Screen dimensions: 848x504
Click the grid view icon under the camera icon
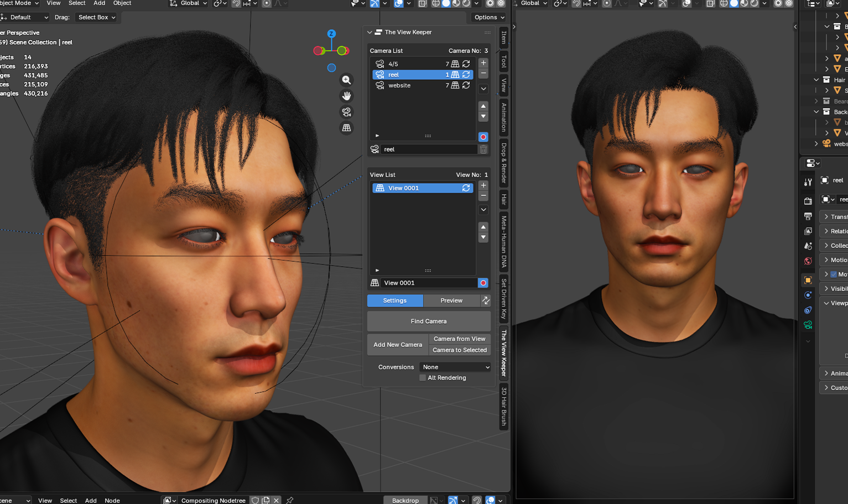pos(346,128)
